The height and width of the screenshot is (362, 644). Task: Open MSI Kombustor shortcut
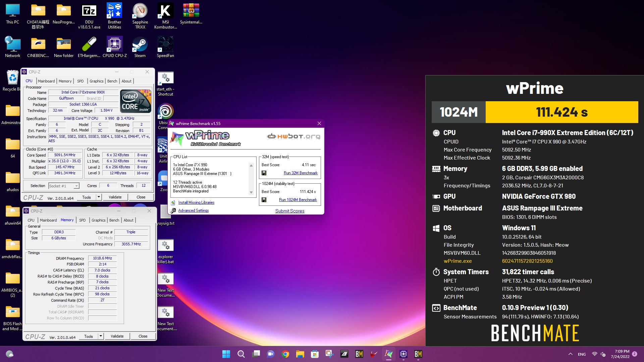point(165,16)
